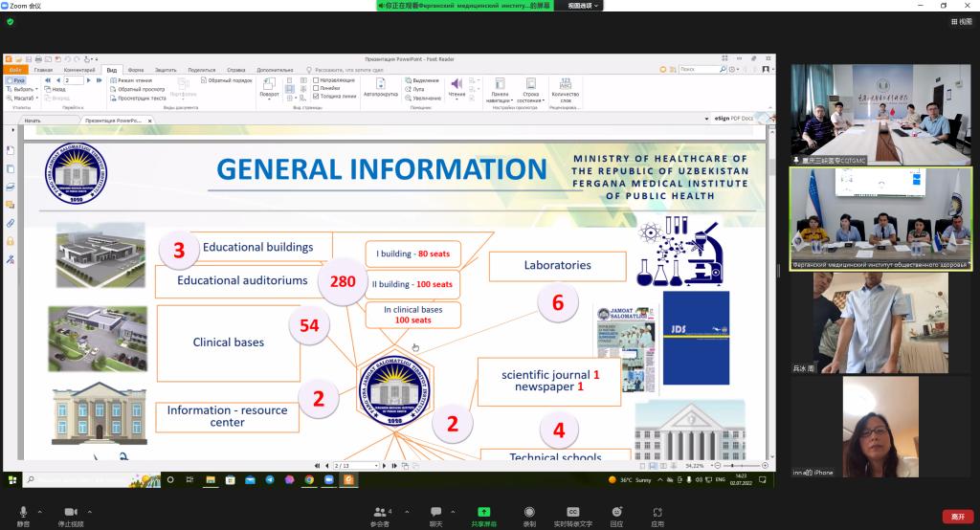This screenshot has height=530, width=980.
Task: Open the attachments paperclip panel
Action: (x=11, y=223)
